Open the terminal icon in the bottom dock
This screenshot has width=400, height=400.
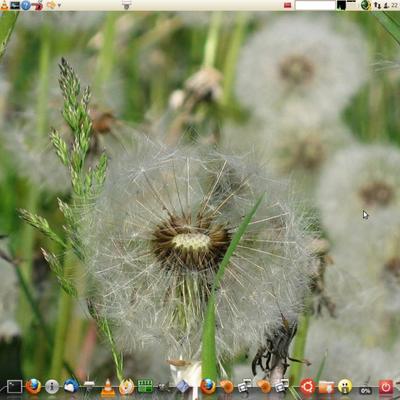15,387
